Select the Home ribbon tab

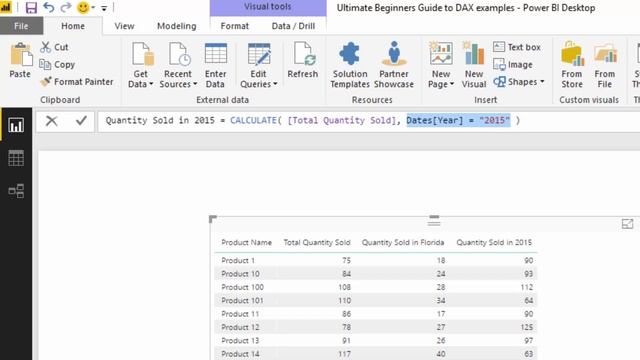(73, 26)
